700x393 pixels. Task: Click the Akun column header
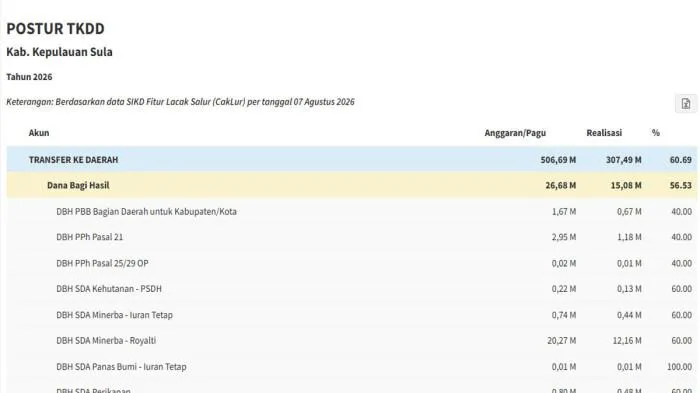coord(39,133)
